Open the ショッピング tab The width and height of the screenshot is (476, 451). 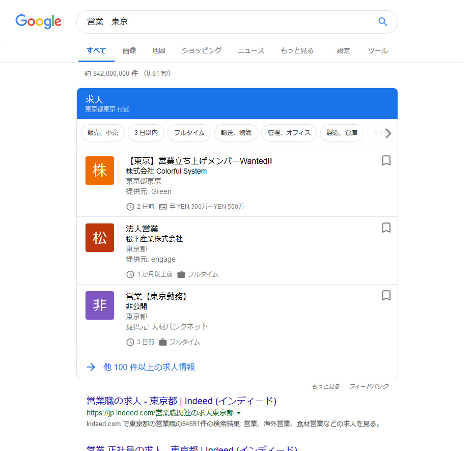[202, 51]
